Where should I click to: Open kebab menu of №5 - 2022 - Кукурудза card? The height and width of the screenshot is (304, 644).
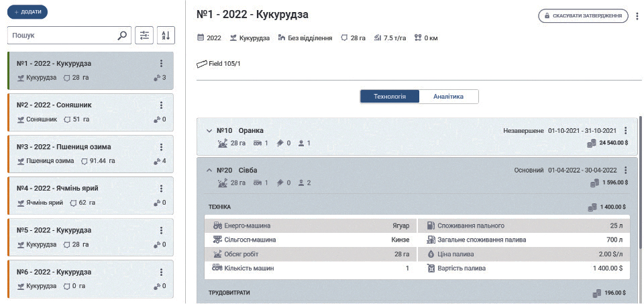161,230
